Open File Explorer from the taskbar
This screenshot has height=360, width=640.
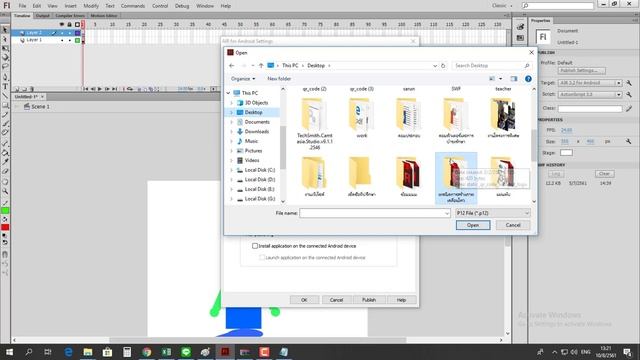click(88, 351)
